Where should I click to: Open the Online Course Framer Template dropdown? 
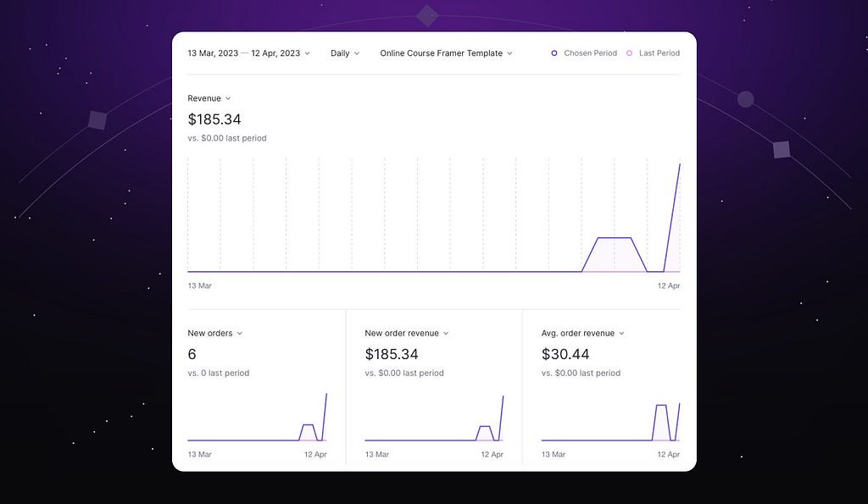click(446, 53)
